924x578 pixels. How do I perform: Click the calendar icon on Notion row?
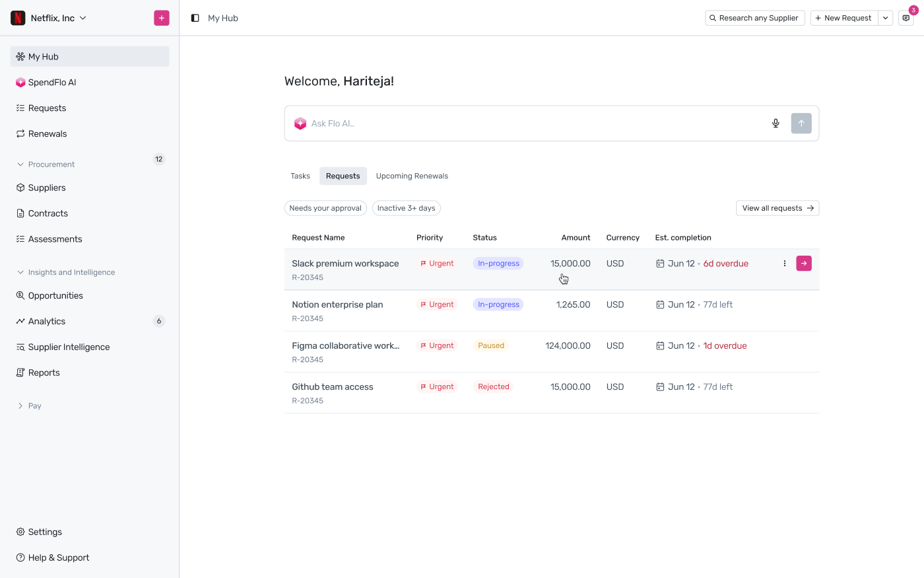click(x=660, y=305)
